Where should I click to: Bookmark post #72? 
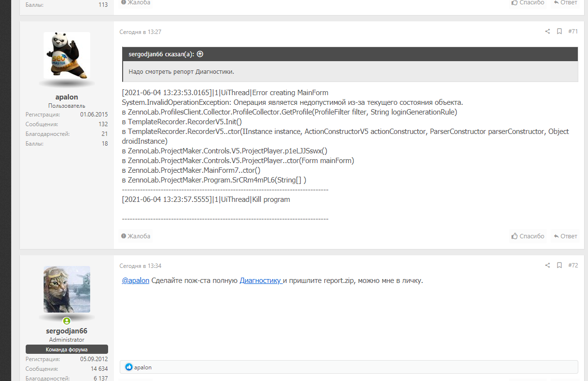click(559, 265)
